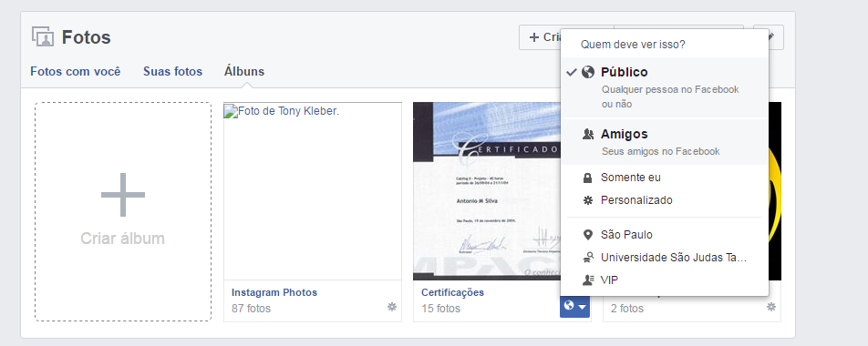Click the yellow-on-black album thumbnail
Viewport: 868px width, 346px height.
click(775, 191)
